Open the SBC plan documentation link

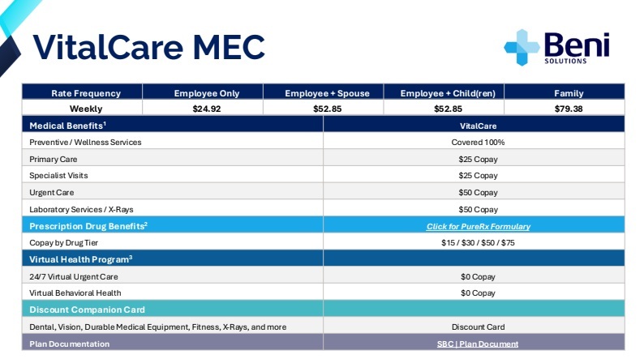(445, 344)
